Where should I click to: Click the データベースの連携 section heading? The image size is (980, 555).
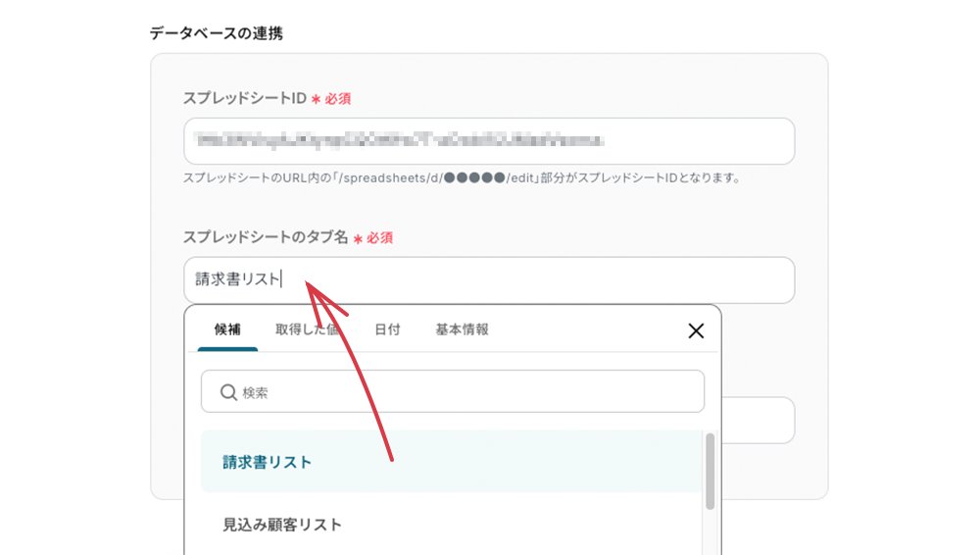click(x=217, y=33)
